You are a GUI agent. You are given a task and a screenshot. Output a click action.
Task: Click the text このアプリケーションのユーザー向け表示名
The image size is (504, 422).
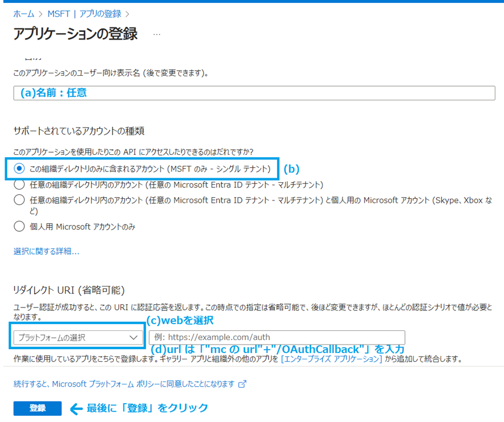[x=76, y=73]
